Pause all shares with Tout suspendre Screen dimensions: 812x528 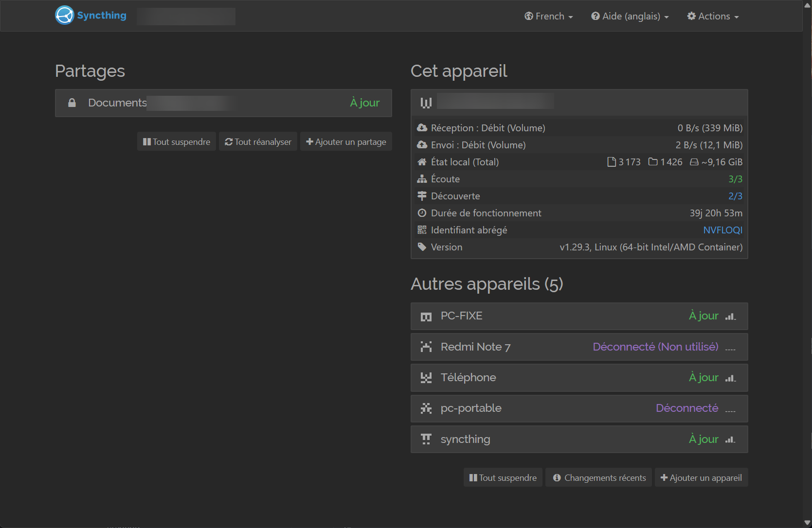click(x=177, y=142)
